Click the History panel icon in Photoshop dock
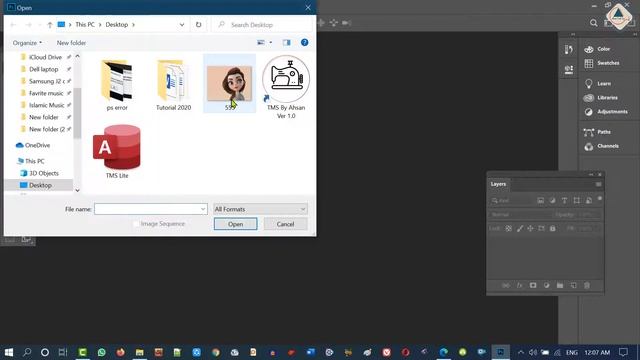Viewport: 640px width, 360px height. [569, 49]
